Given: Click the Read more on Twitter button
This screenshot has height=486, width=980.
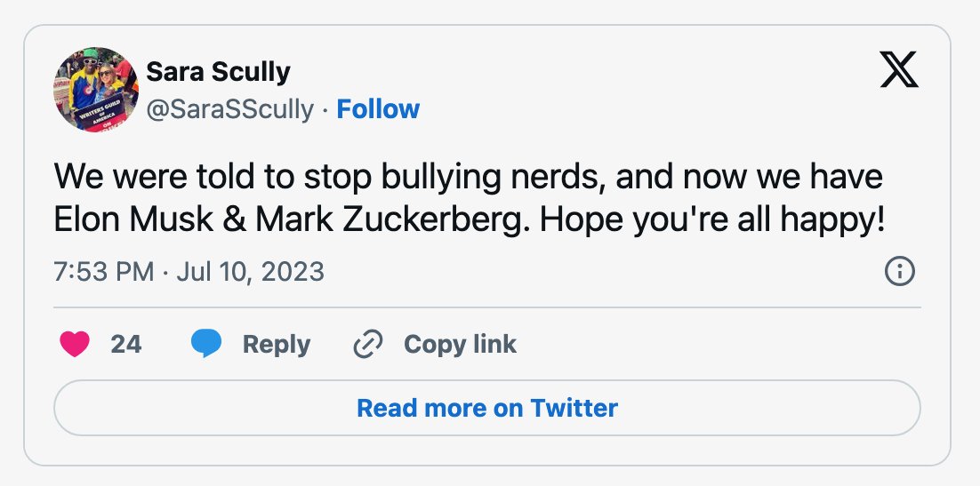Looking at the screenshot, I should (486, 408).
